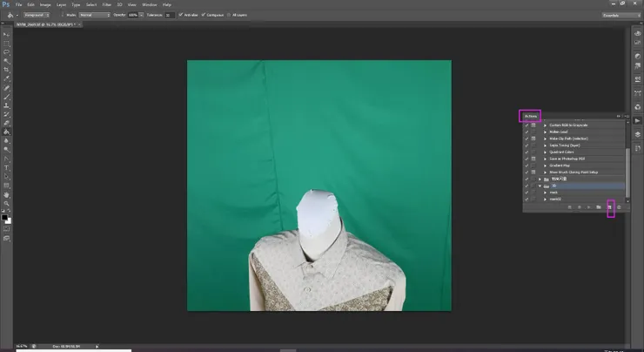Click the Tolerance input field

click(x=170, y=15)
